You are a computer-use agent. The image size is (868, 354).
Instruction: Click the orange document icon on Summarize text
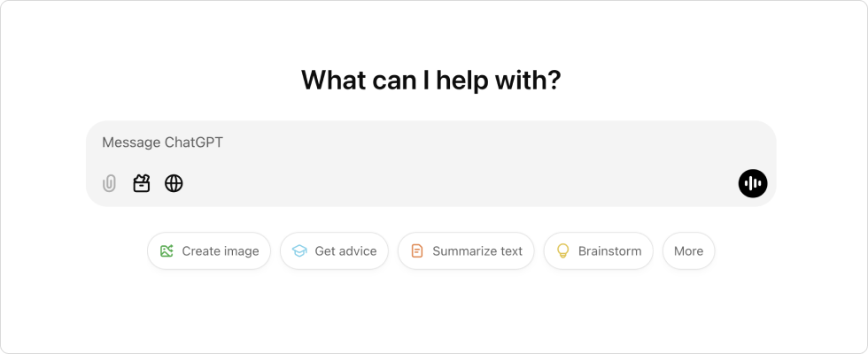[417, 251]
